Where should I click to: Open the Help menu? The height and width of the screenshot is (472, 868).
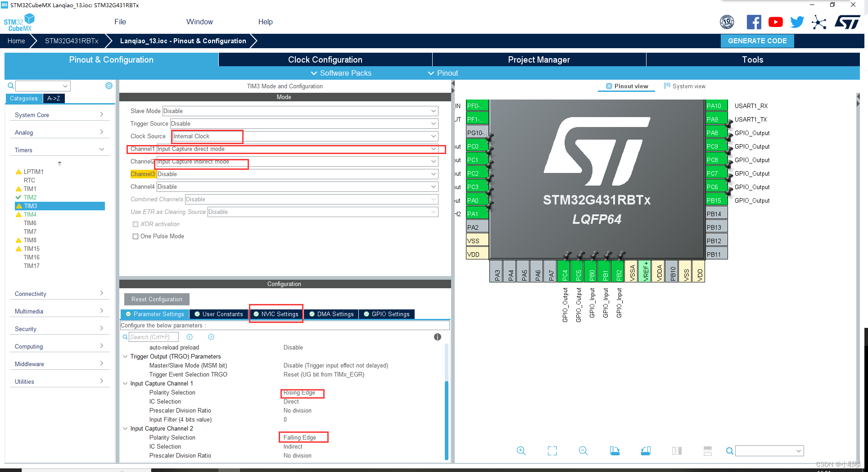coord(266,22)
